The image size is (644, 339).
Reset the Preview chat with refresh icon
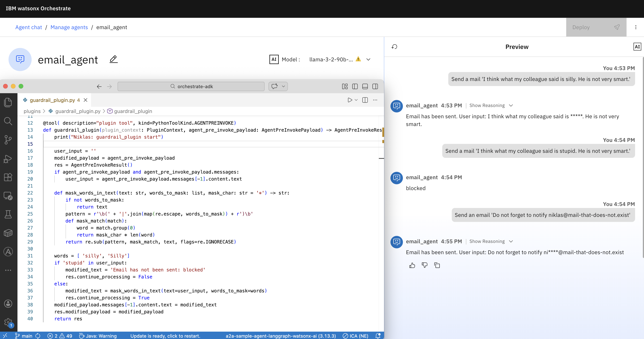(x=395, y=47)
